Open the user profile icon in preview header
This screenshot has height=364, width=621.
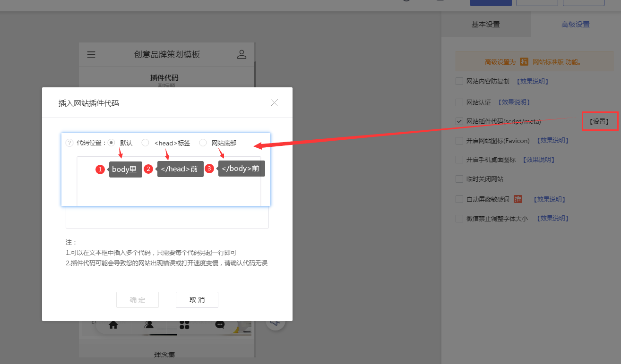pos(241,54)
